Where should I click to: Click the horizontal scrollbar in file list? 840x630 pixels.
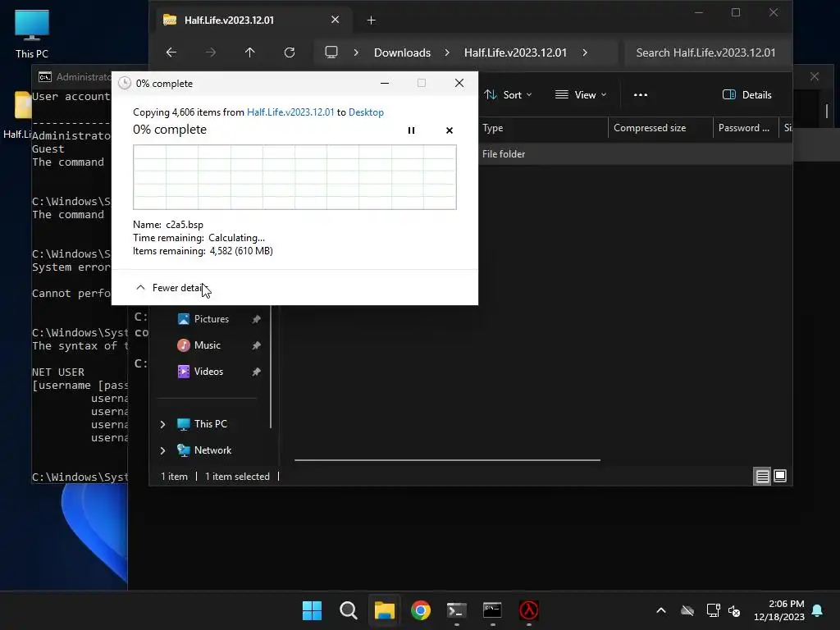(447, 459)
